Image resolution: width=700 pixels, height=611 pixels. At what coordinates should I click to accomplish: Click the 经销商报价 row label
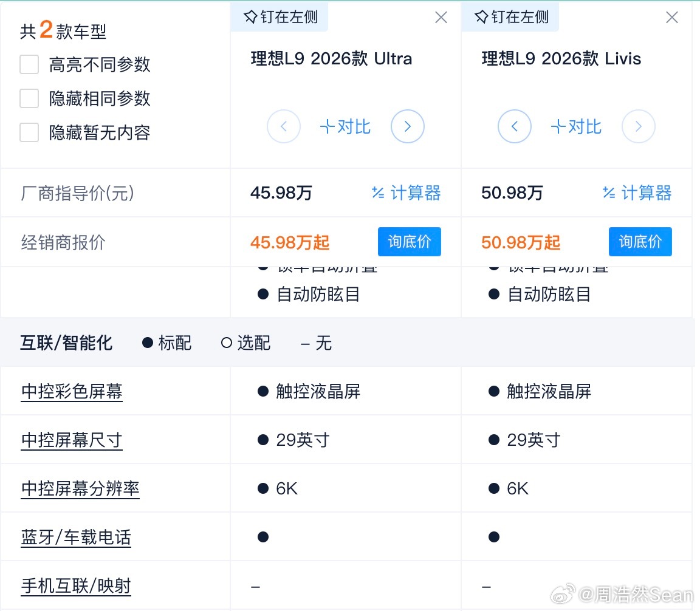click(63, 242)
